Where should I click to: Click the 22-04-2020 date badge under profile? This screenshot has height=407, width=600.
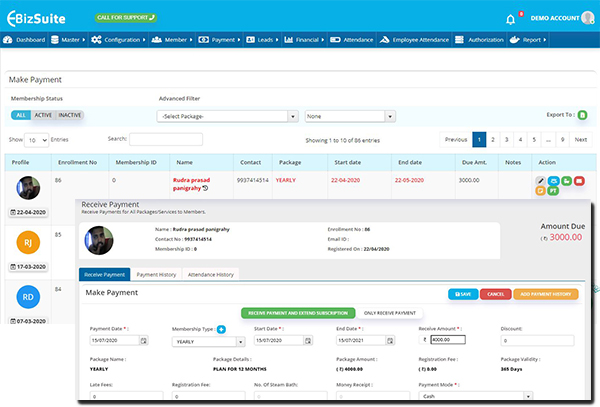coord(28,212)
